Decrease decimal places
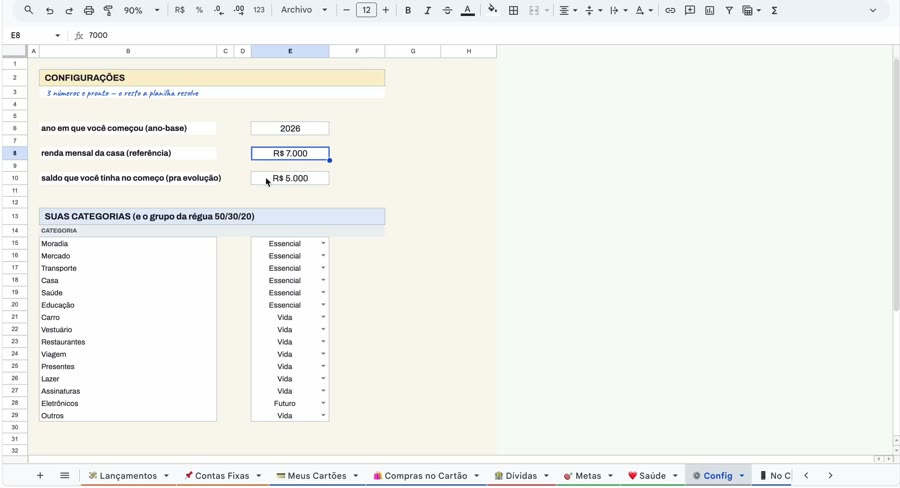900x488 pixels. (219, 10)
